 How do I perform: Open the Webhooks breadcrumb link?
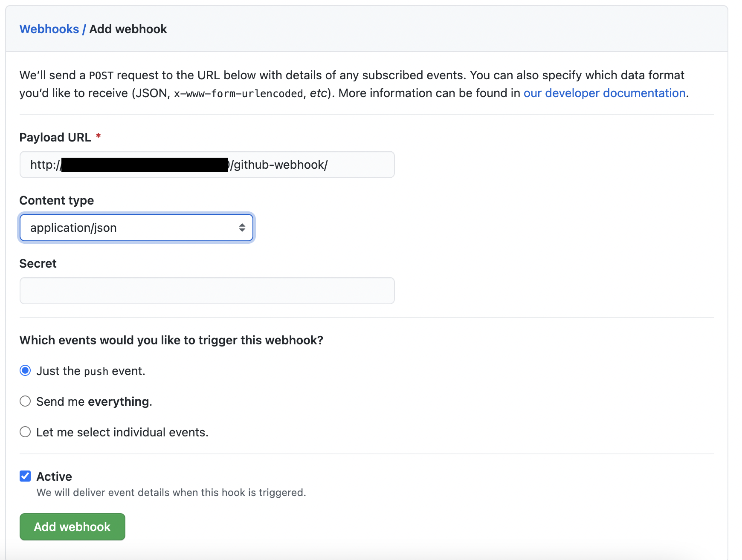pyautogui.click(x=49, y=29)
